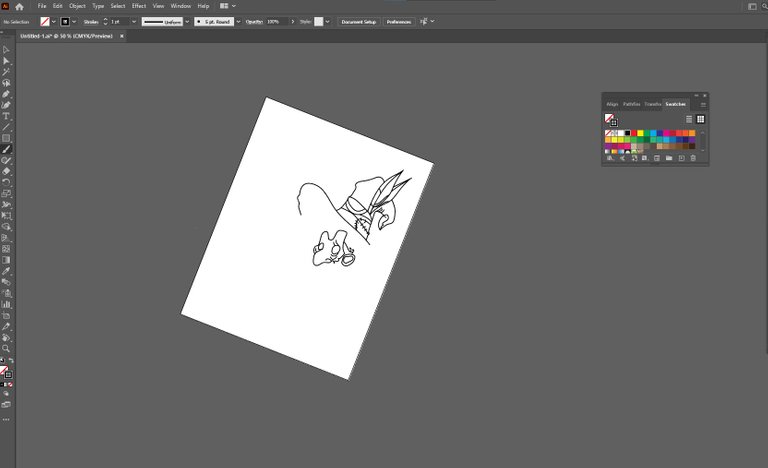Click the Stroke label link
This screenshot has width=768, height=468.
[x=91, y=22]
